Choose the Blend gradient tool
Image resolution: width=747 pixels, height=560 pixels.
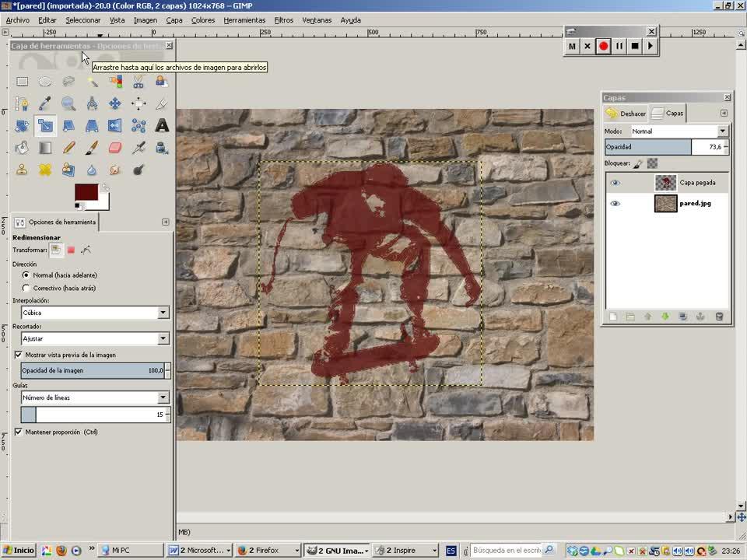[45, 148]
